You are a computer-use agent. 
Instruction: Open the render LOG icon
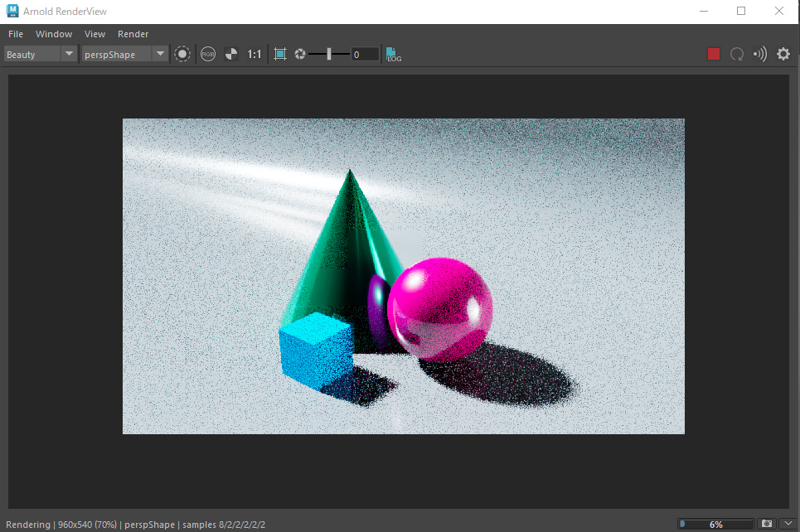[393, 54]
